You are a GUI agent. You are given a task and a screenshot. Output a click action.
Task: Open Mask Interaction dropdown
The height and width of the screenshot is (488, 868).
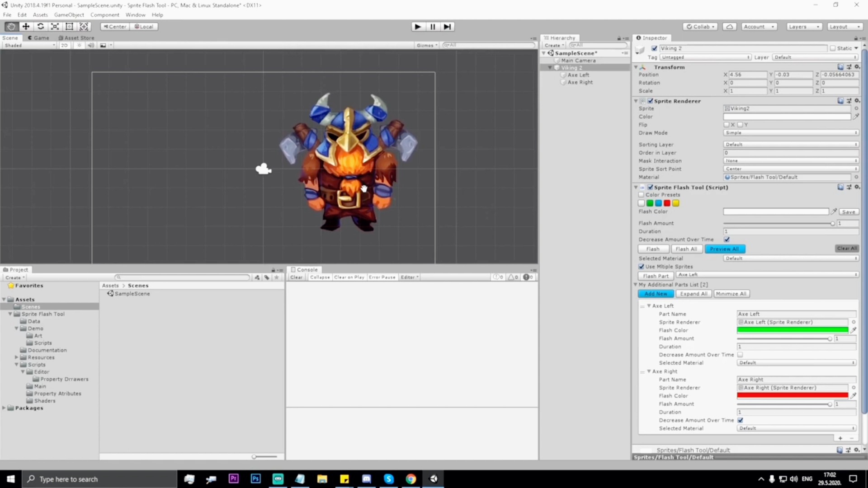pos(791,161)
